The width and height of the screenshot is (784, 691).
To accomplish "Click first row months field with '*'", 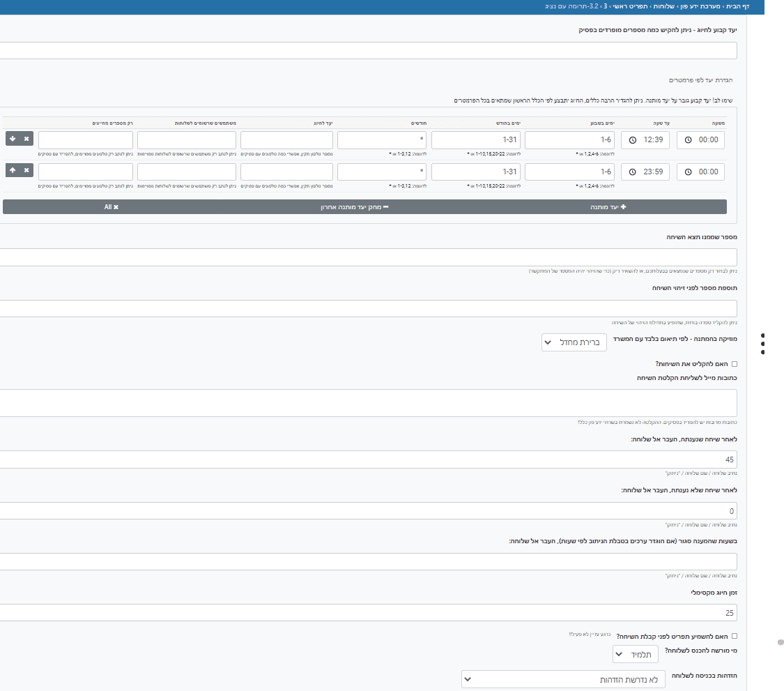I will pyautogui.click(x=382, y=140).
